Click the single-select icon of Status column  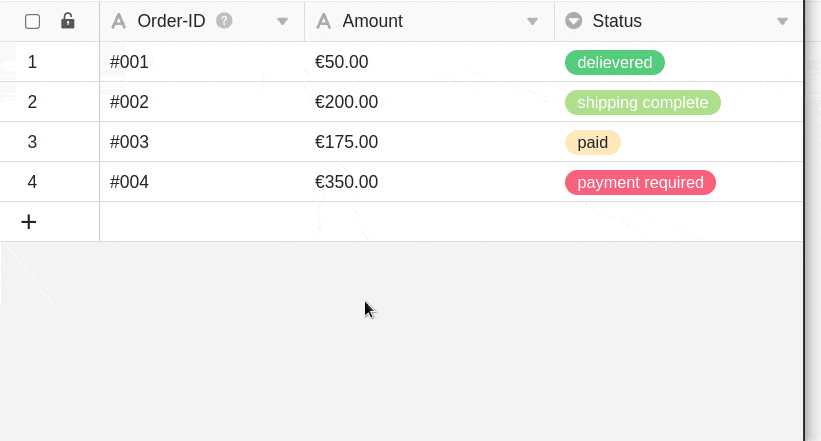574,21
